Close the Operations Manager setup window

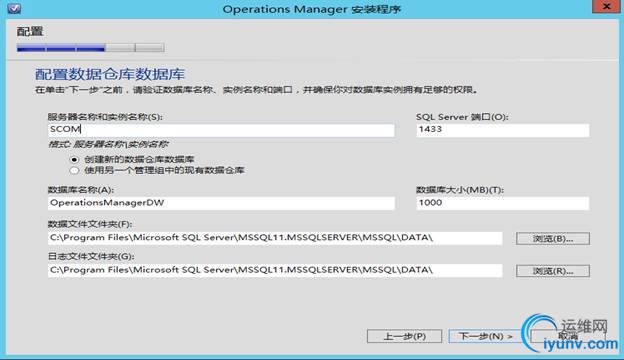click(606, 6)
